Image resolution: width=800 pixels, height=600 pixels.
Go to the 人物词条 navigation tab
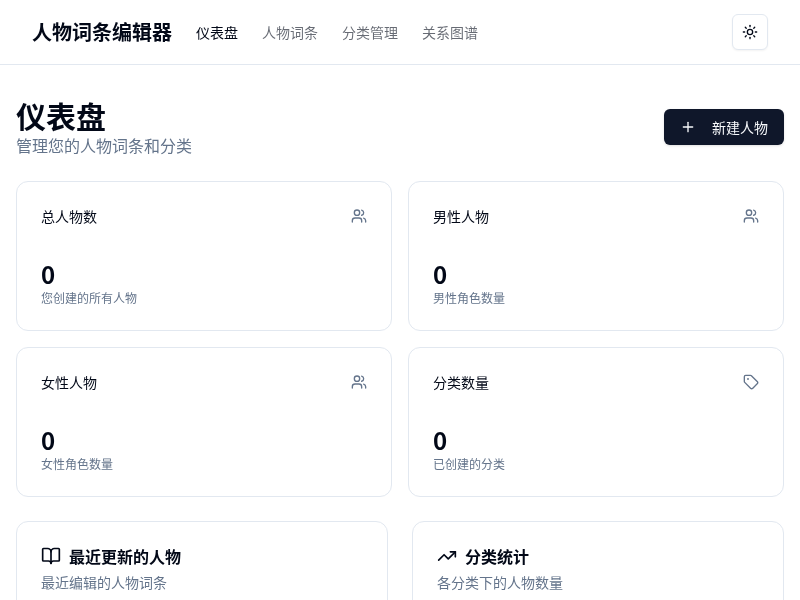[x=290, y=33]
